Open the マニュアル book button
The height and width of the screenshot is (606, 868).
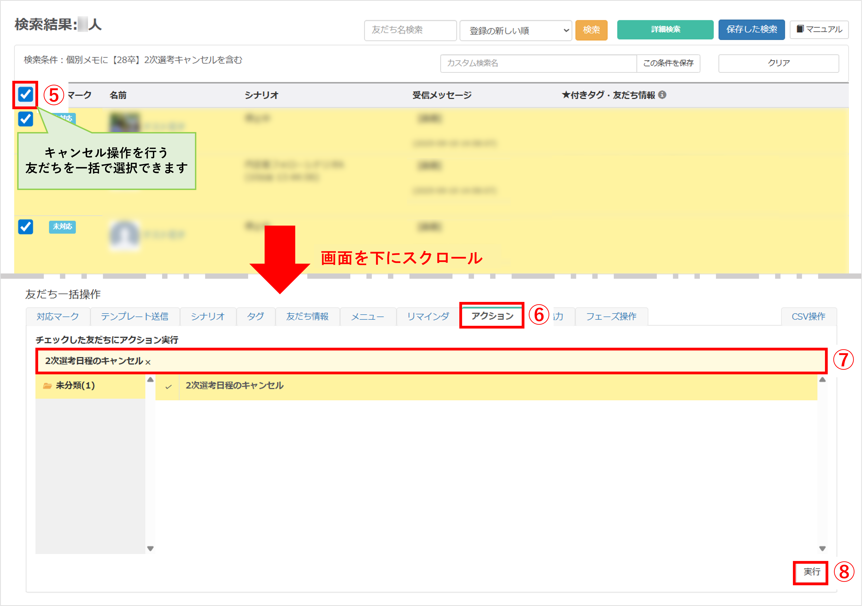coord(819,30)
